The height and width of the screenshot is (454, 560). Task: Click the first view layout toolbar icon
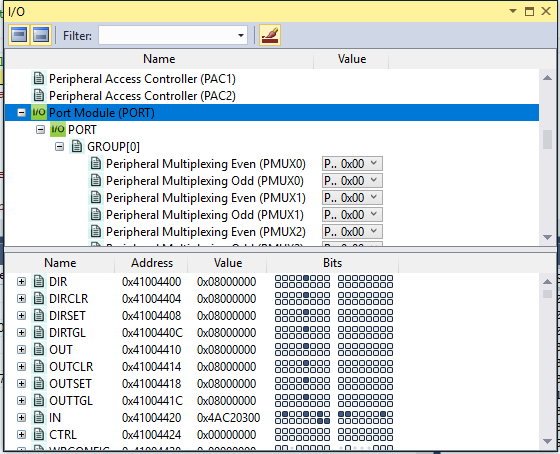pyautogui.click(x=19, y=35)
